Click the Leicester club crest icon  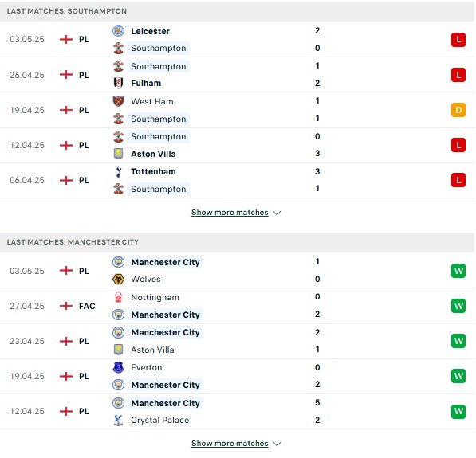(118, 31)
